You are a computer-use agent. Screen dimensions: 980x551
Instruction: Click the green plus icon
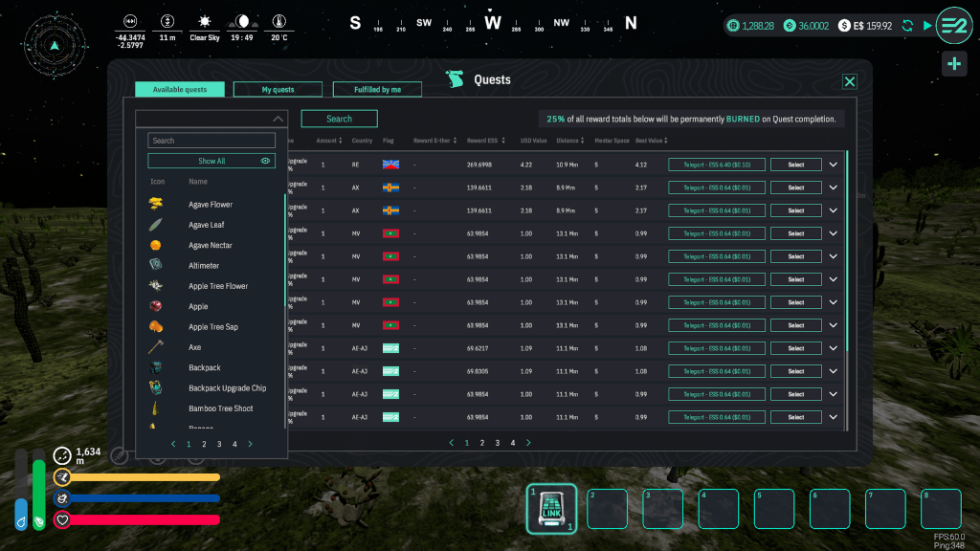coord(954,63)
